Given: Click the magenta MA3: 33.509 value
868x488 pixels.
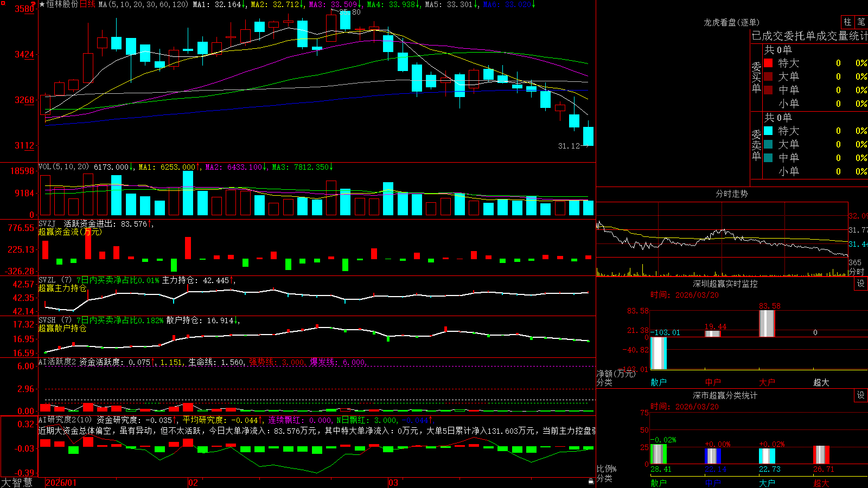Looking at the screenshot, I should 335,4.
